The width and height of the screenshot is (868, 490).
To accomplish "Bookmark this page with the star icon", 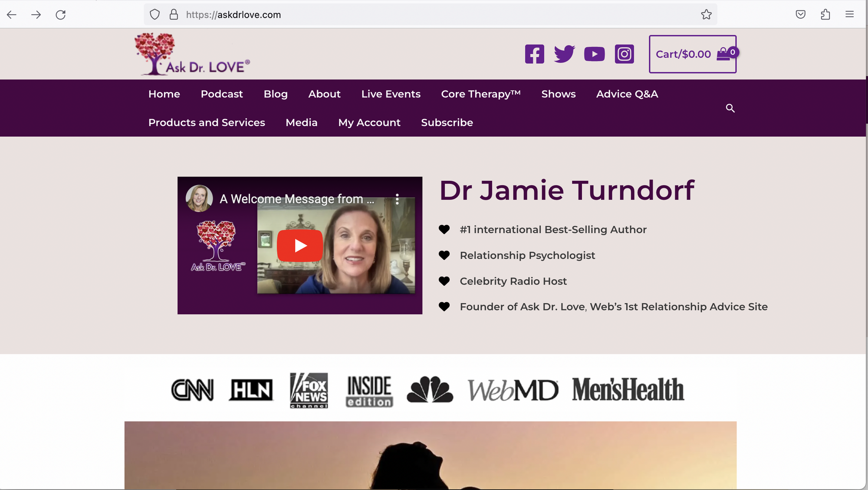I will coord(706,15).
